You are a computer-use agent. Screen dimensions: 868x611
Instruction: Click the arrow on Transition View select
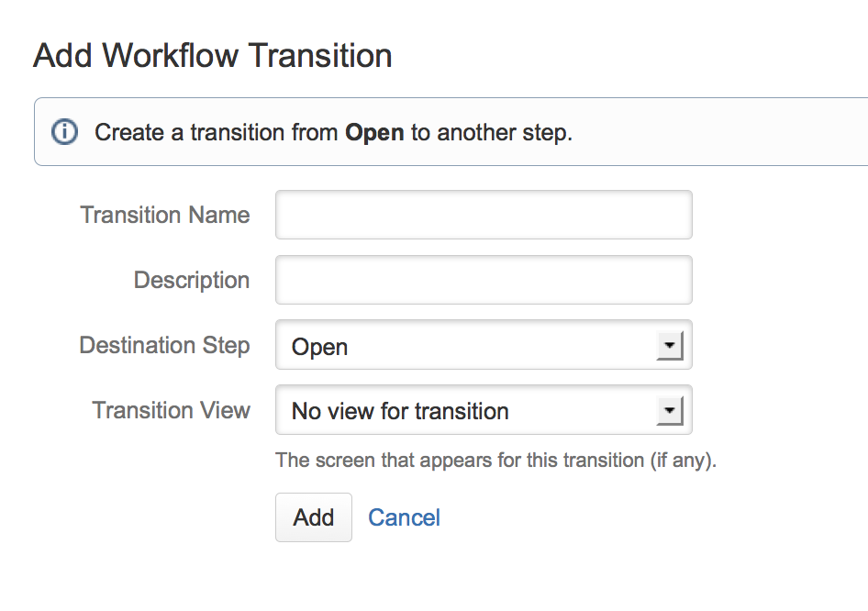pyautogui.click(x=670, y=411)
